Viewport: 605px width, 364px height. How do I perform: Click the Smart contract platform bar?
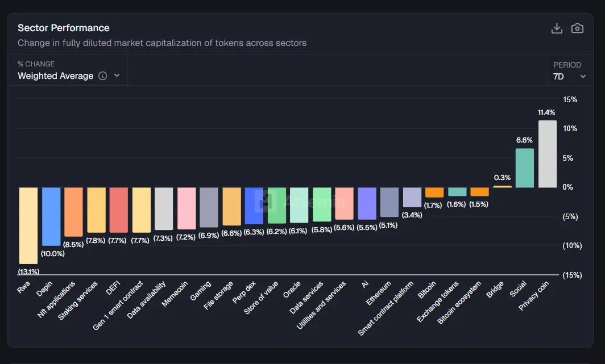coord(412,197)
